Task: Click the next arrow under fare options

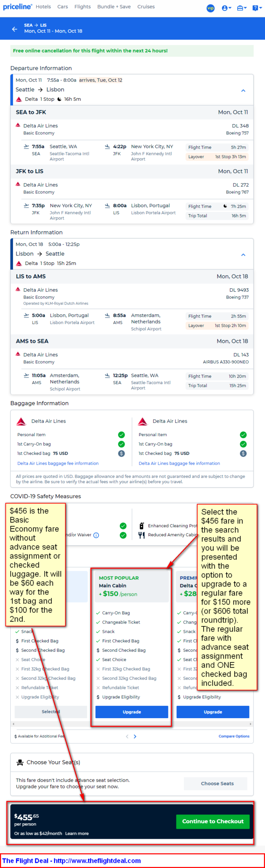Action: [135, 736]
